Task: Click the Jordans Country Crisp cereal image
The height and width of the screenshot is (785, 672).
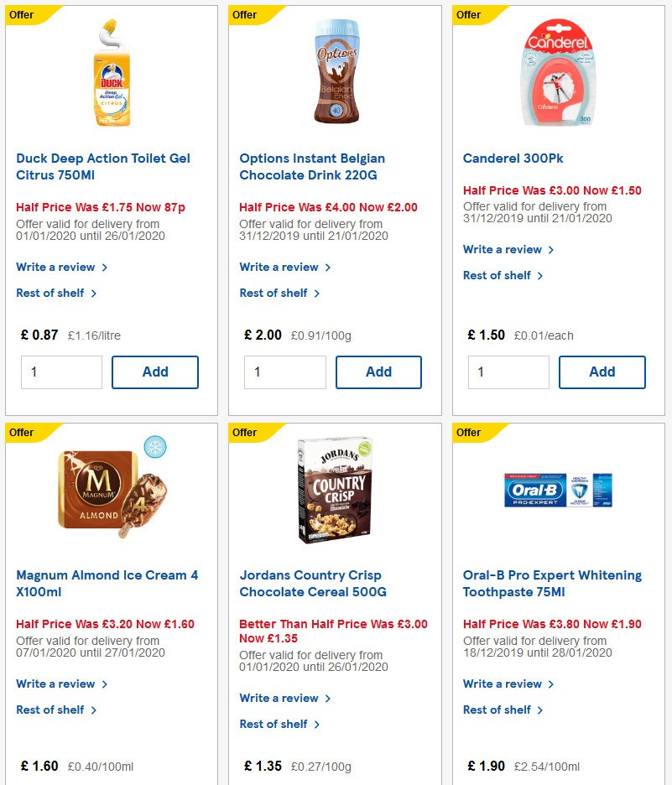Action: pos(335,490)
